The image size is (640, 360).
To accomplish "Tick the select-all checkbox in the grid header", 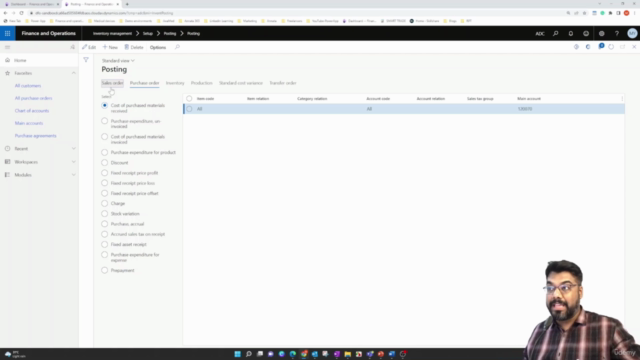I will coord(189,98).
